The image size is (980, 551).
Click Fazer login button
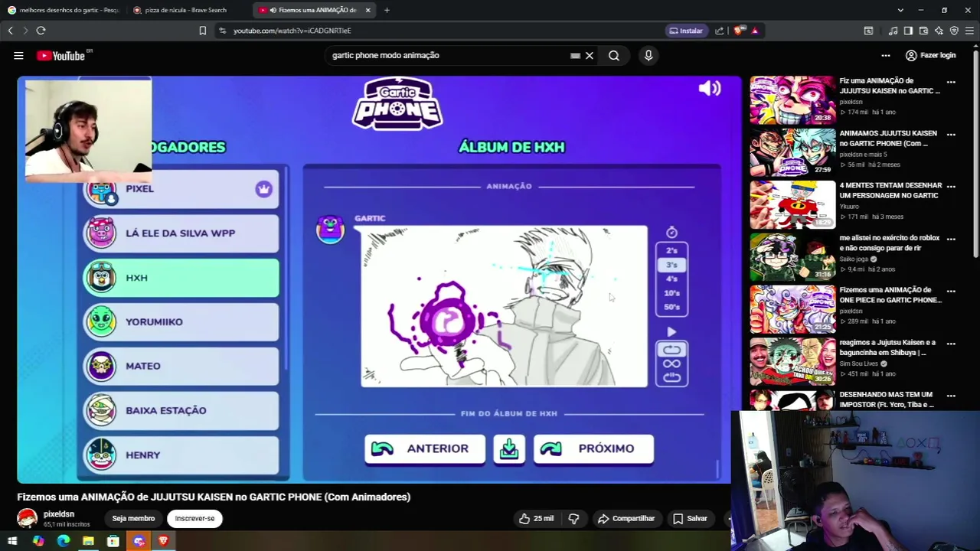point(930,55)
